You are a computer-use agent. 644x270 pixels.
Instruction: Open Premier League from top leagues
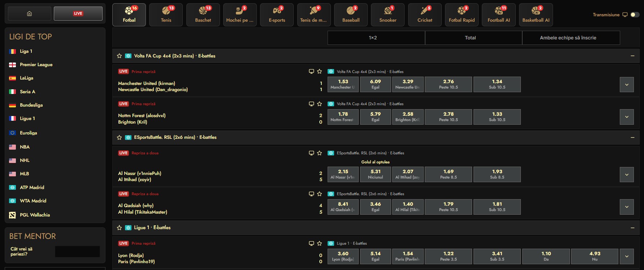pos(36,65)
